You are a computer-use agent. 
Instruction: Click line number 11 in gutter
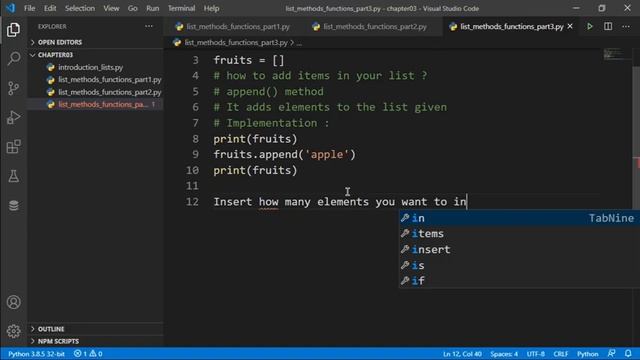[x=192, y=186]
